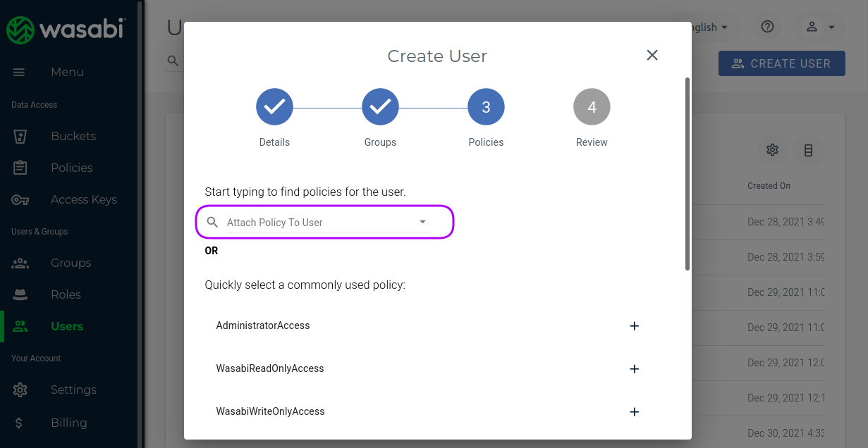The width and height of the screenshot is (868, 448).
Task: Open the account profile dropdown
Action: tap(819, 27)
